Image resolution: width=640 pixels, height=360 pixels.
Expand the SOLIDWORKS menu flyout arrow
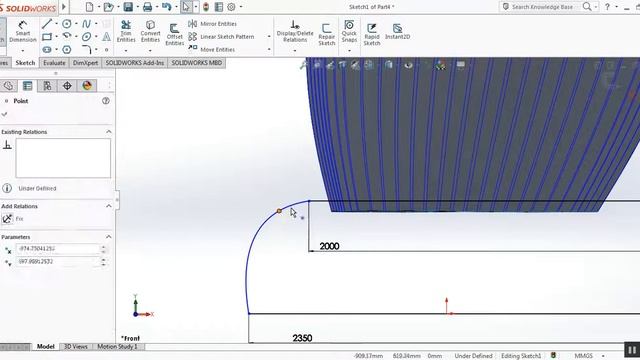point(64,7)
